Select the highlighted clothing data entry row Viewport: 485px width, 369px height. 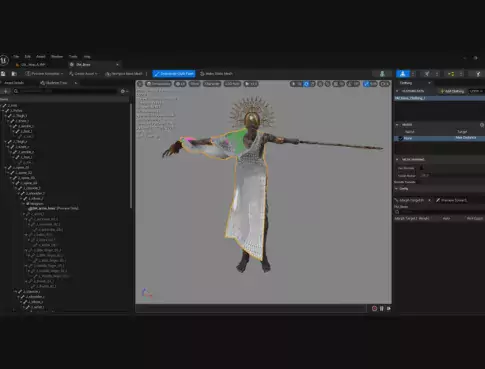(439, 98)
